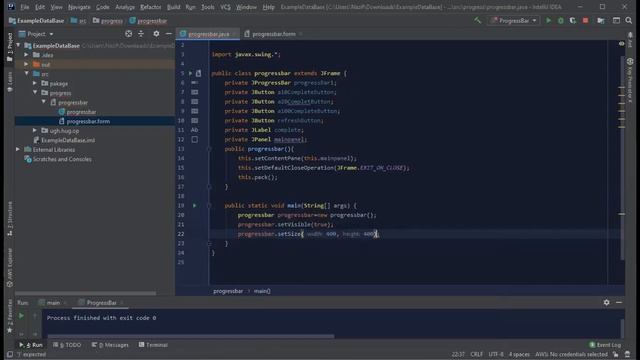This screenshot has width=640, height=360.
Task: Open the Refactor menu
Action: click(x=151, y=7)
